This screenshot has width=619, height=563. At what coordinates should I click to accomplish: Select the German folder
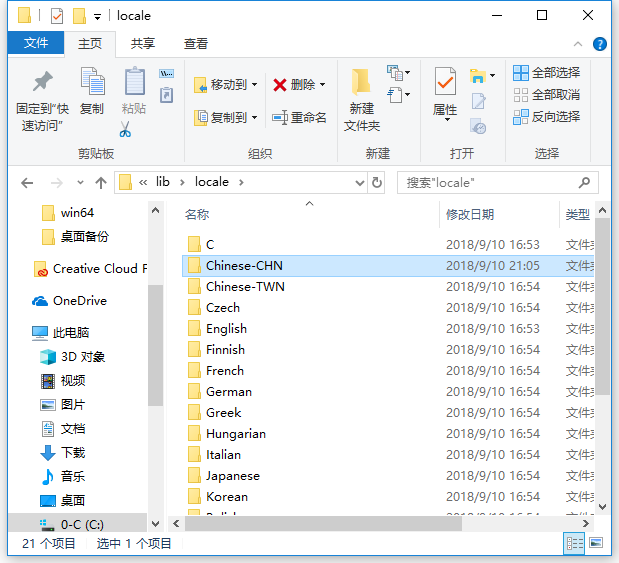tap(388, 392)
